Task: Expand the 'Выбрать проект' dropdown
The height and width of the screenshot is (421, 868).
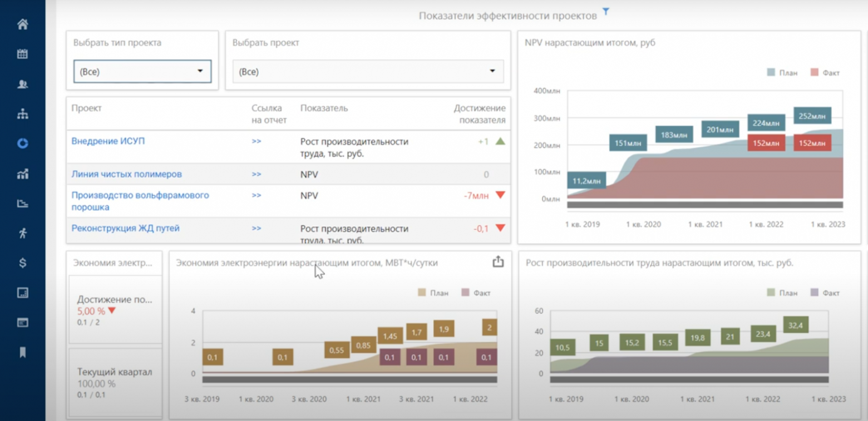Action: pos(368,72)
